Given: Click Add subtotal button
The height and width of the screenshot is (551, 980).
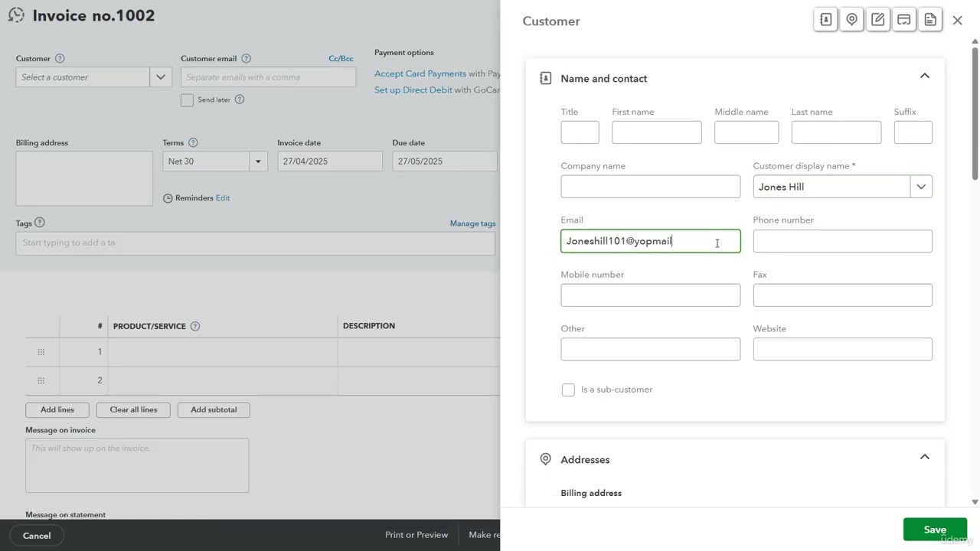Looking at the screenshot, I should pos(214,409).
